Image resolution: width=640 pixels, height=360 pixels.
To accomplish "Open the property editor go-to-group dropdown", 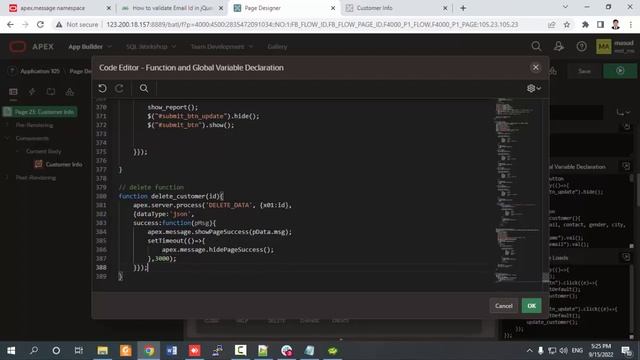I will point(623,112).
